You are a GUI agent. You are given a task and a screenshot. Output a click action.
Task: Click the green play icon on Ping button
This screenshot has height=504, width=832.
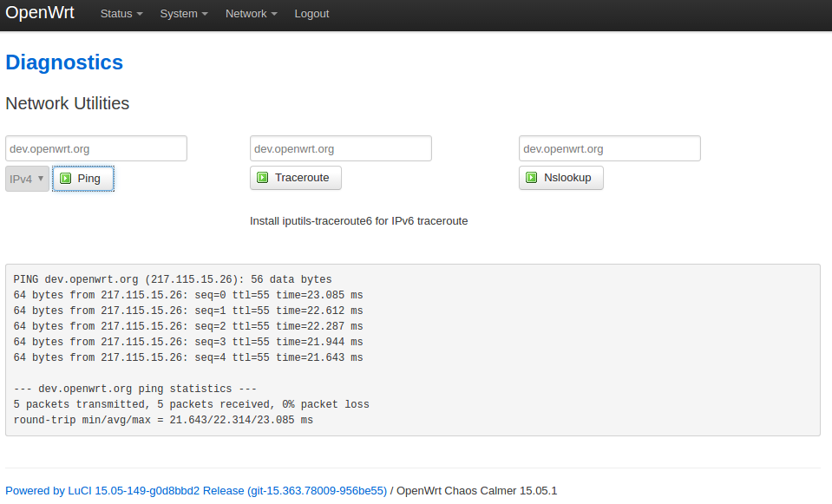click(65, 178)
